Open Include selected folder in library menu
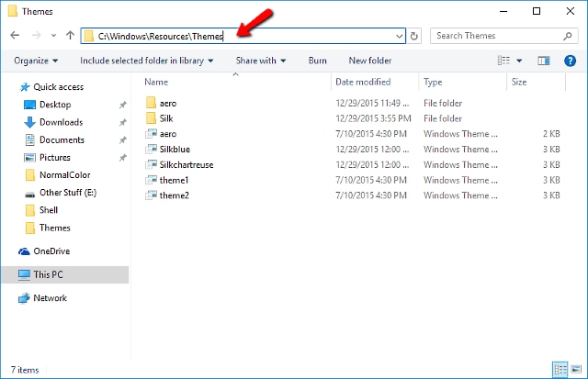This screenshot has width=588, height=379. [x=147, y=61]
